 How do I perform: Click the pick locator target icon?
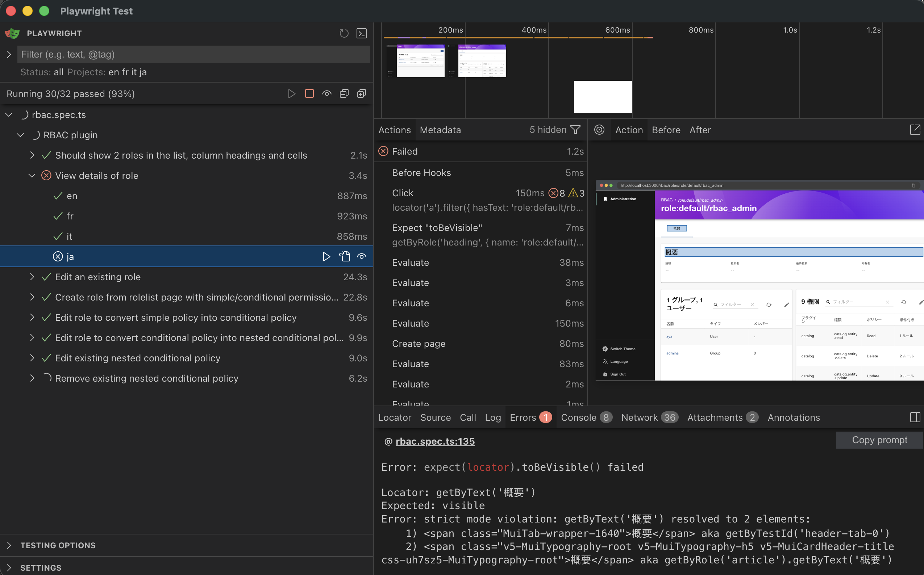pyautogui.click(x=599, y=130)
